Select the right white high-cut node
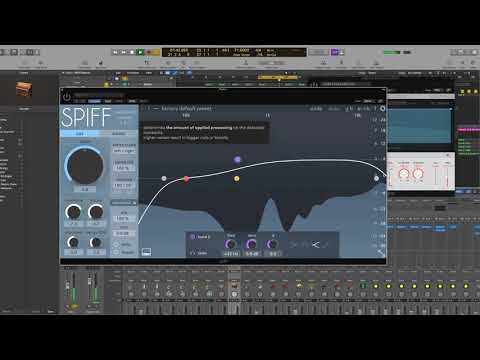The height and width of the screenshot is (360, 480). (x=376, y=178)
